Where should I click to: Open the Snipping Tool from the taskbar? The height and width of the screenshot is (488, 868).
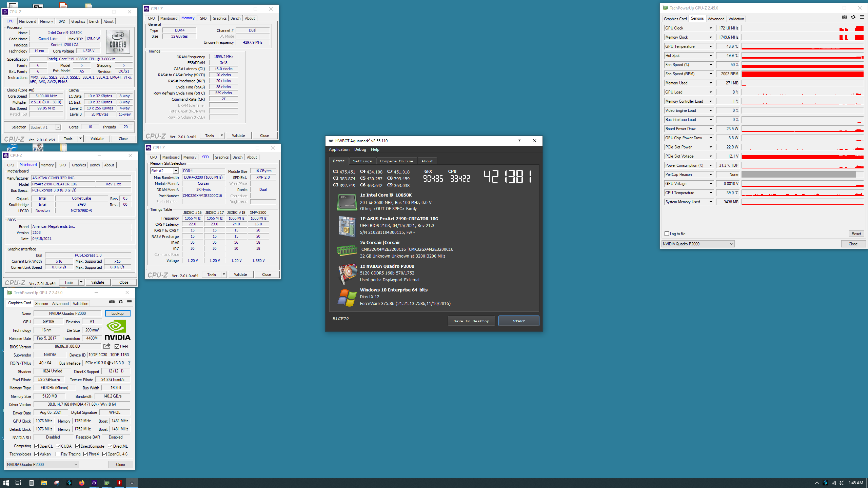(x=57, y=483)
